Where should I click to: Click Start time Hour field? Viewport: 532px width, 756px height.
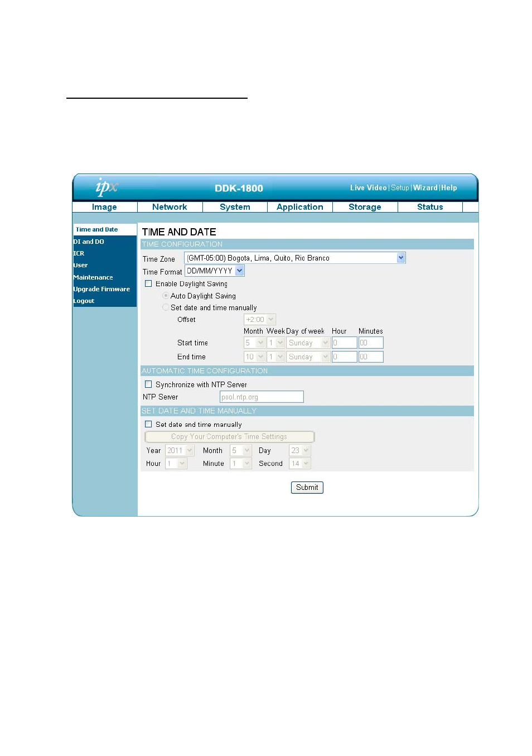(345, 343)
